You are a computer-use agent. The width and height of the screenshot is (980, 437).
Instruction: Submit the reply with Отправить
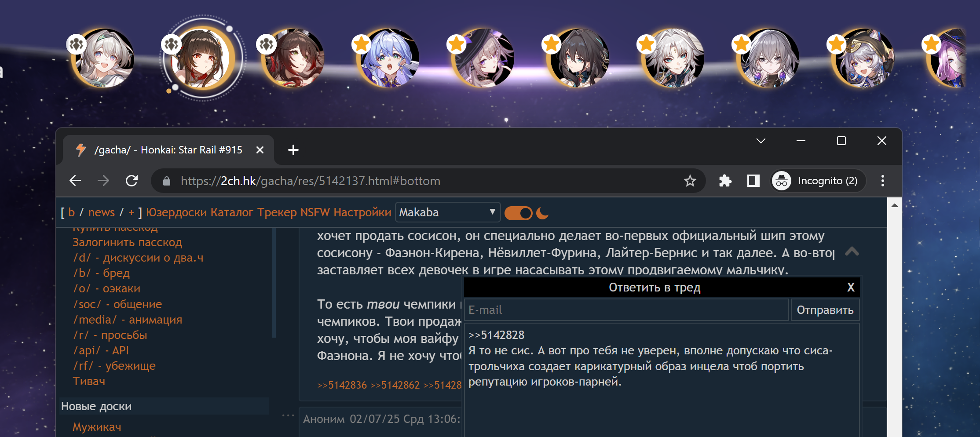(825, 310)
